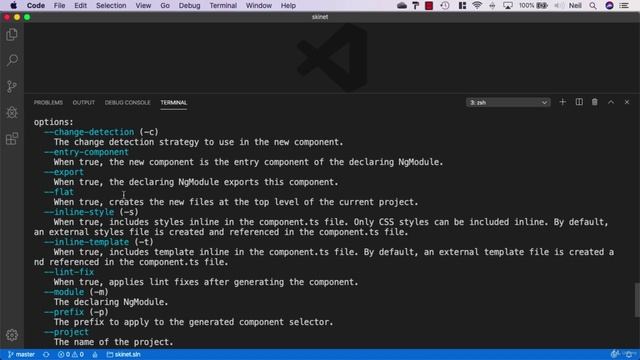This screenshot has width=640, height=360.
Task: Click the --change-detection option text
Action: (x=89, y=132)
